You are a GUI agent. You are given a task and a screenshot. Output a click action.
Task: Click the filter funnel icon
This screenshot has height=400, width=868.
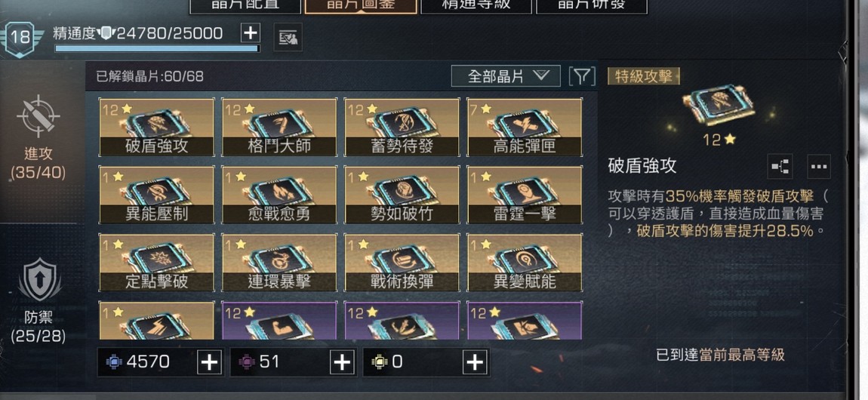pyautogui.click(x=582, y=76)
